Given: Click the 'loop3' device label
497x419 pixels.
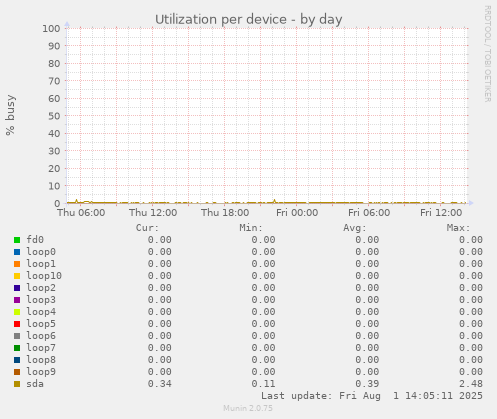Looking at the screenshot, I should [41, 300].
